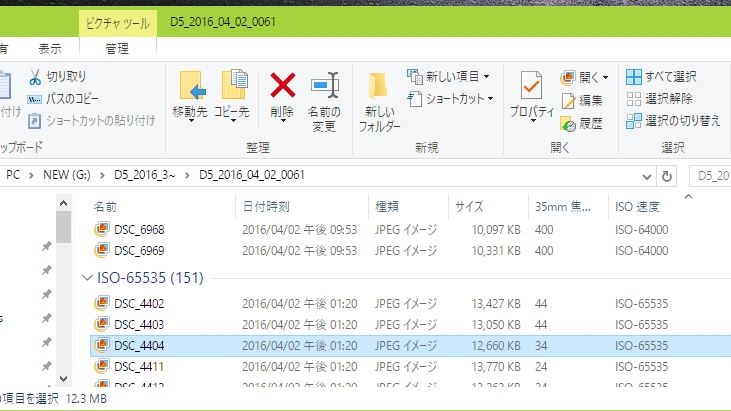The image size is (731, 411).
Task: Click breadcrumb arrow after NEW (G:)
Action: [x=102, y=175]
